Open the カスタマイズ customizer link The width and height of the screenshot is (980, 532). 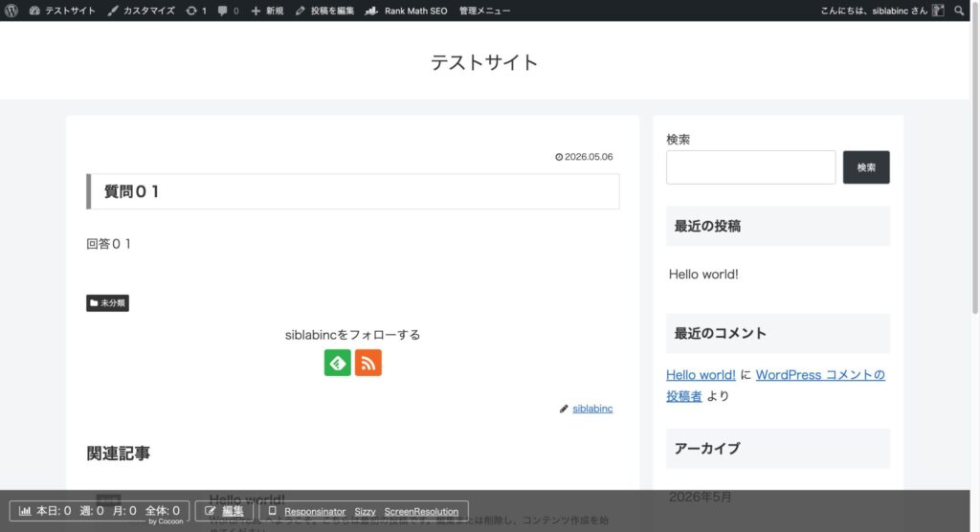pyautogui.click(x=142, y=11)
